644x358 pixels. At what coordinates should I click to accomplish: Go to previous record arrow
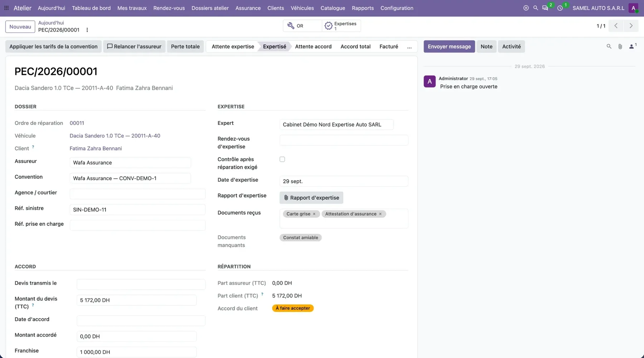616,26
